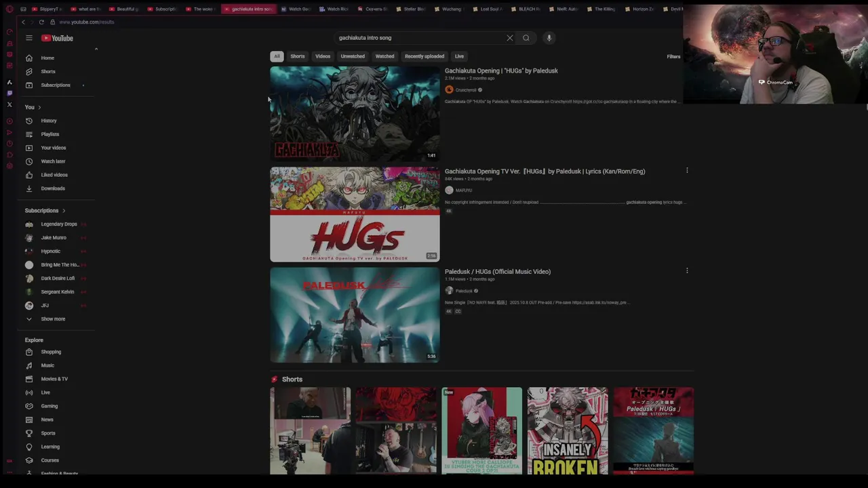This screenshot has width=868, height=488.
Task: Reload the page with browser refresh icon
Action: coord(41,22)
